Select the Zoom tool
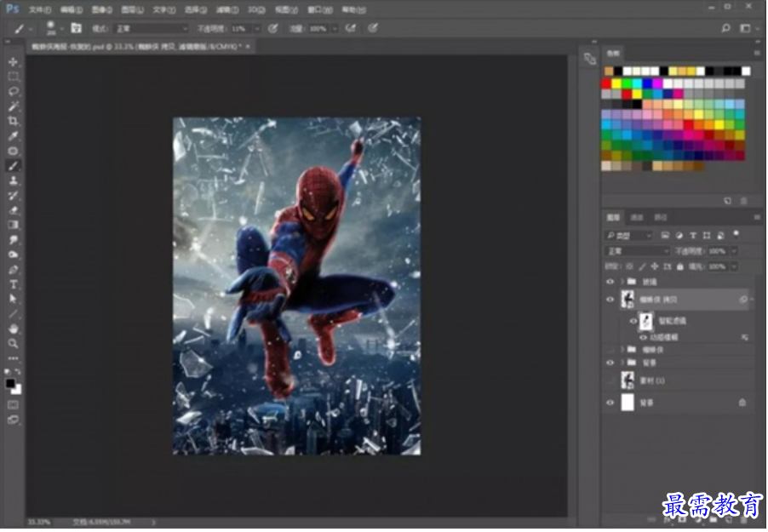 [14, 343]
